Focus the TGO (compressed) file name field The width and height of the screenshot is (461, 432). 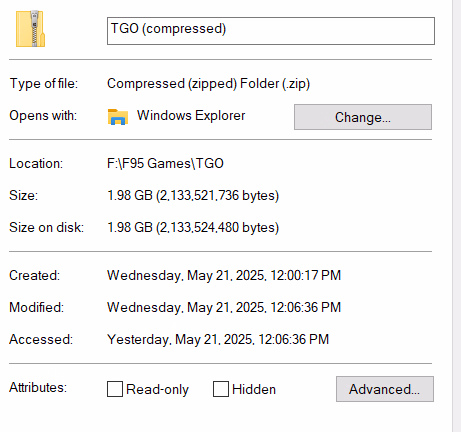click(271, 31)
